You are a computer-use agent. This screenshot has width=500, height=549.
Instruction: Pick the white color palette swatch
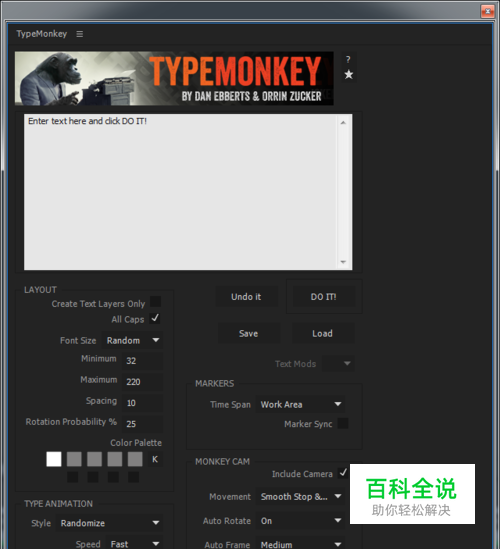coord(54,459)
